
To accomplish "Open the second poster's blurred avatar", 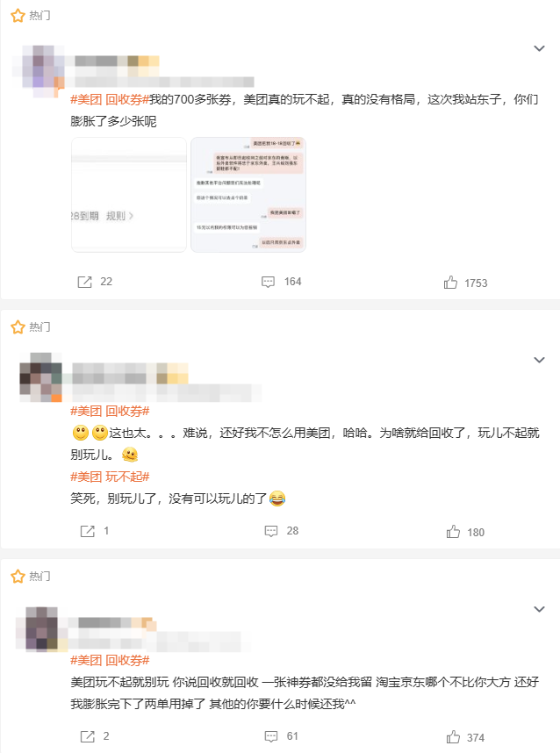I will click(x=41, y=377).
